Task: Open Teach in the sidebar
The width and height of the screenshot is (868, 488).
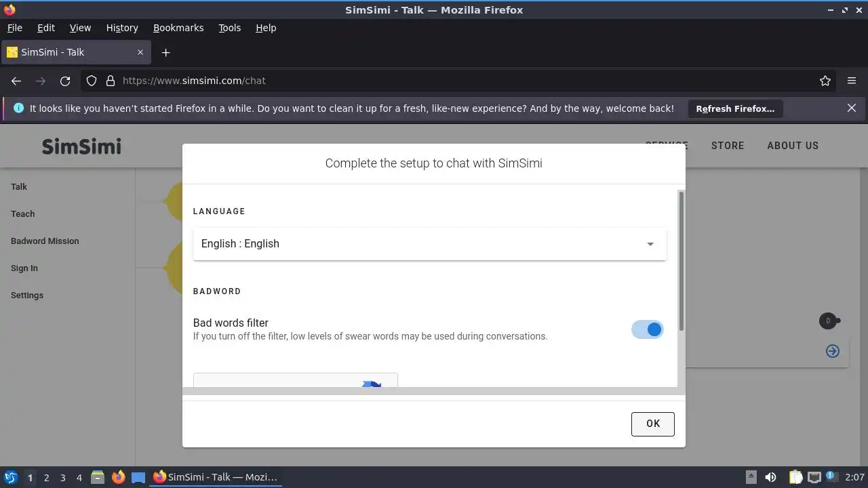Action: click(22, 213)
